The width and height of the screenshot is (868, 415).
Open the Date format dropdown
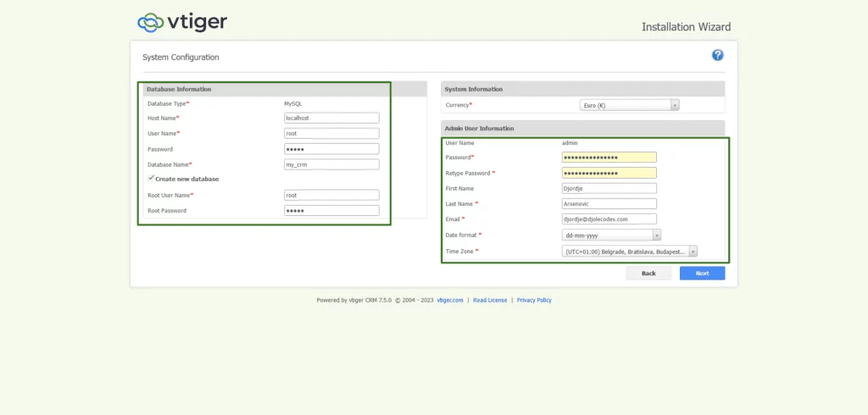click(612, 235)
